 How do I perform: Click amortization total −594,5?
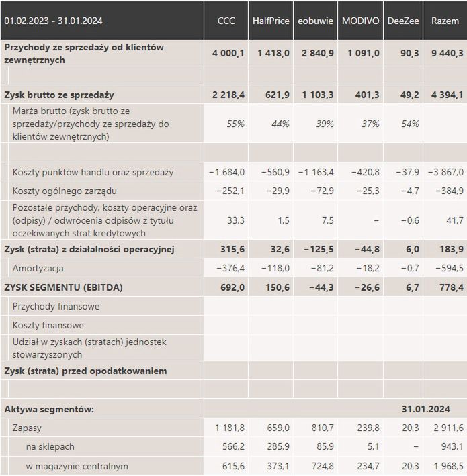click(450, 269)
